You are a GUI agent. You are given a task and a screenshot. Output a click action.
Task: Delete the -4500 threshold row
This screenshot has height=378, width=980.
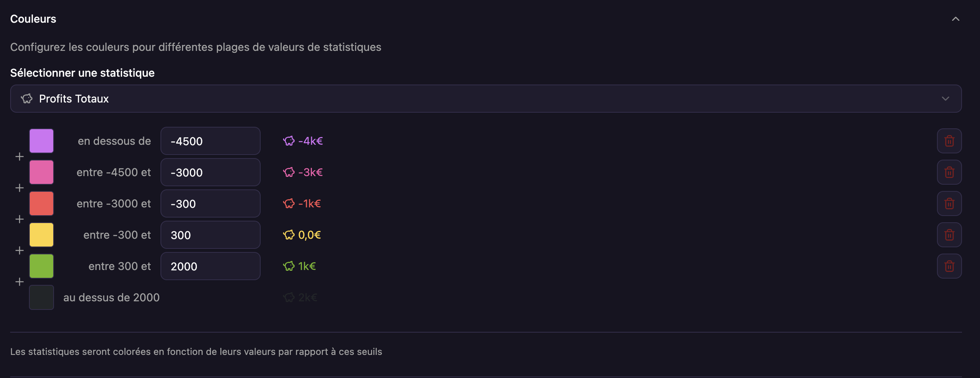(949, 141)
